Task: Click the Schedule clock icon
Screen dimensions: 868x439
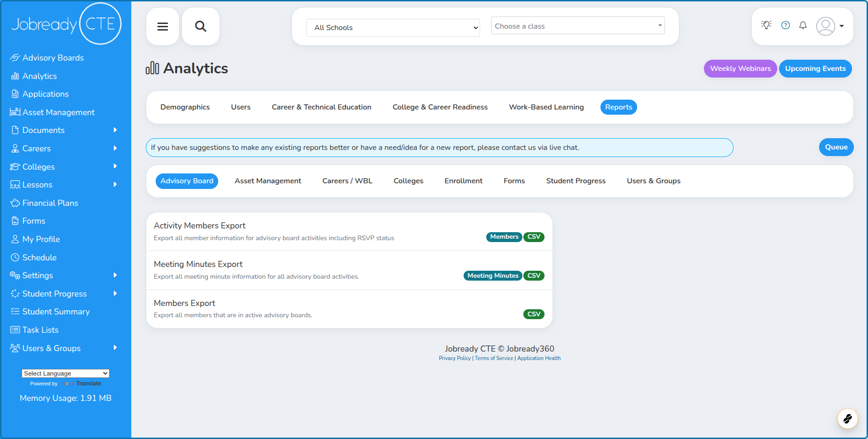Action: (x=15, y=258)
